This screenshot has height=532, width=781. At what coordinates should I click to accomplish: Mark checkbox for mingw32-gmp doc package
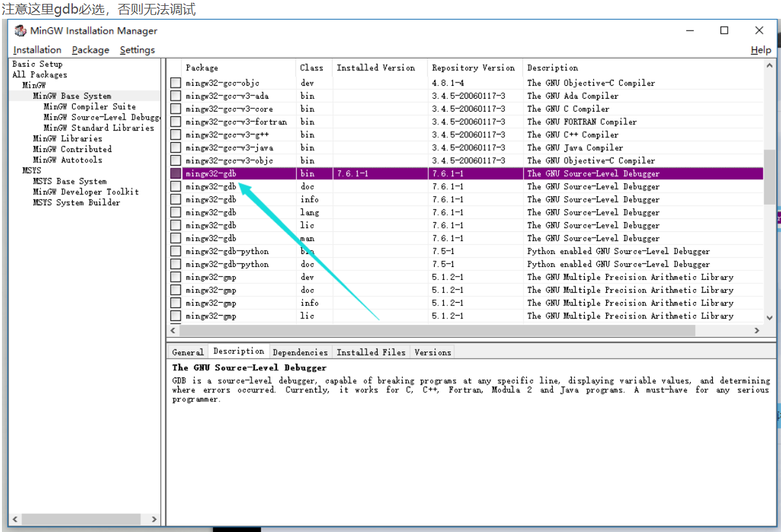tap(175, 290)
